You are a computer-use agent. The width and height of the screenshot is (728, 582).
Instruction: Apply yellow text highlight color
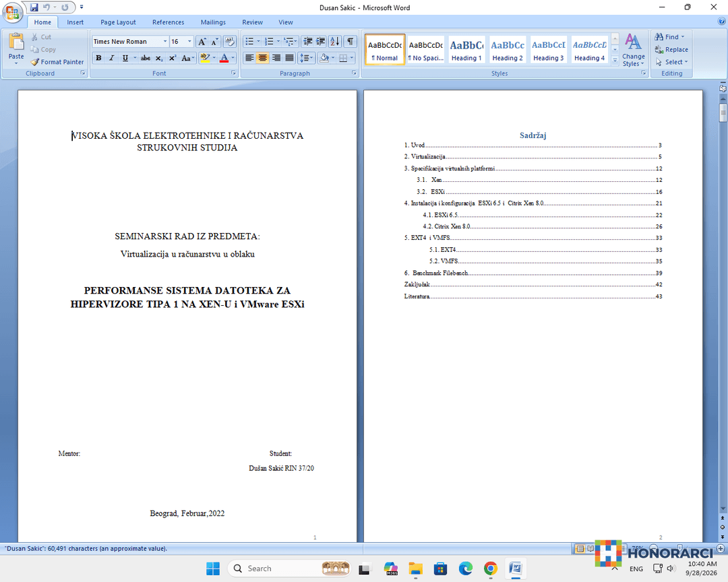point(205,58)
